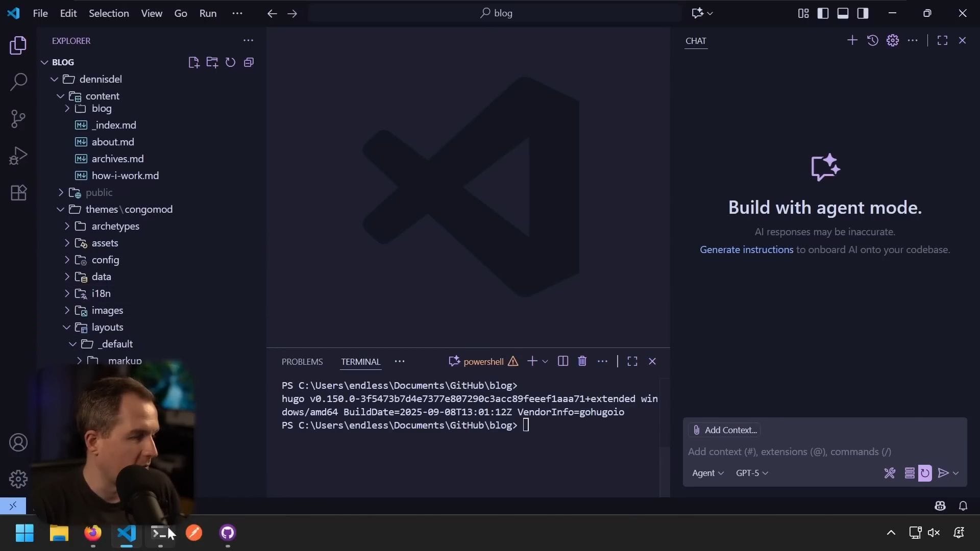Viewport: 980px width, 551px height.
Task: Switch to the PROBLEMS tab
Action: (302, 362)
